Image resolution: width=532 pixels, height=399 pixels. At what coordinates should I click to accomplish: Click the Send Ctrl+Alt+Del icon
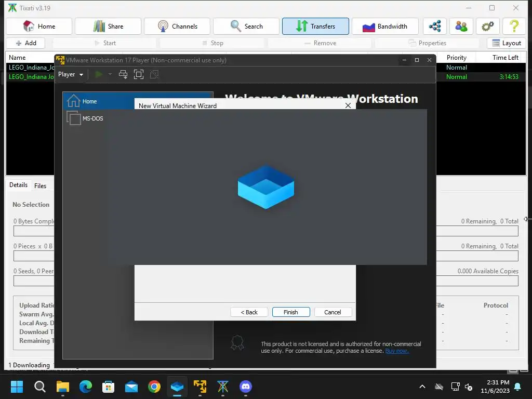123,74
